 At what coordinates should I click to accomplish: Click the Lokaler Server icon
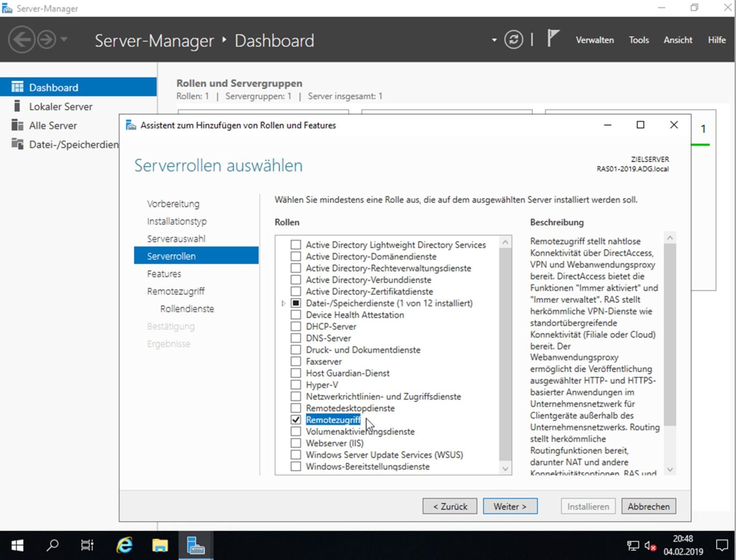click(17, 106)
